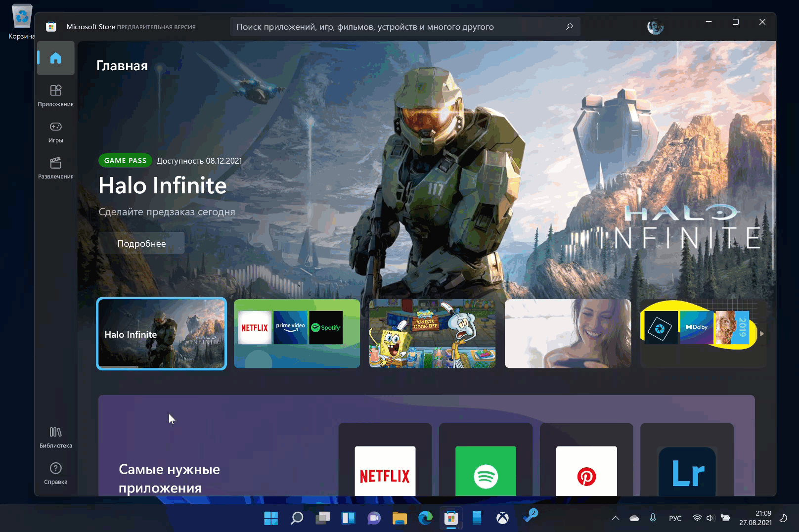Open the Развлечения section

point(56,168)
